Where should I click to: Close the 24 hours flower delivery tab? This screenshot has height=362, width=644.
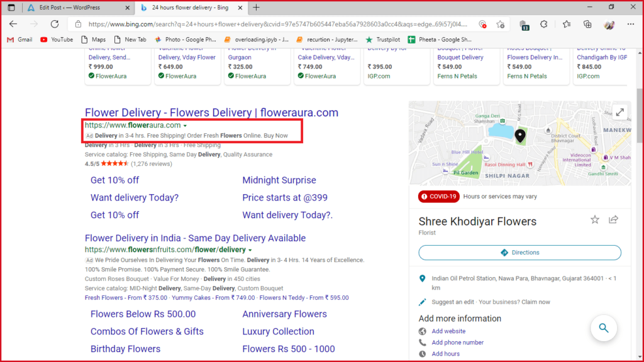pos(240,8)
